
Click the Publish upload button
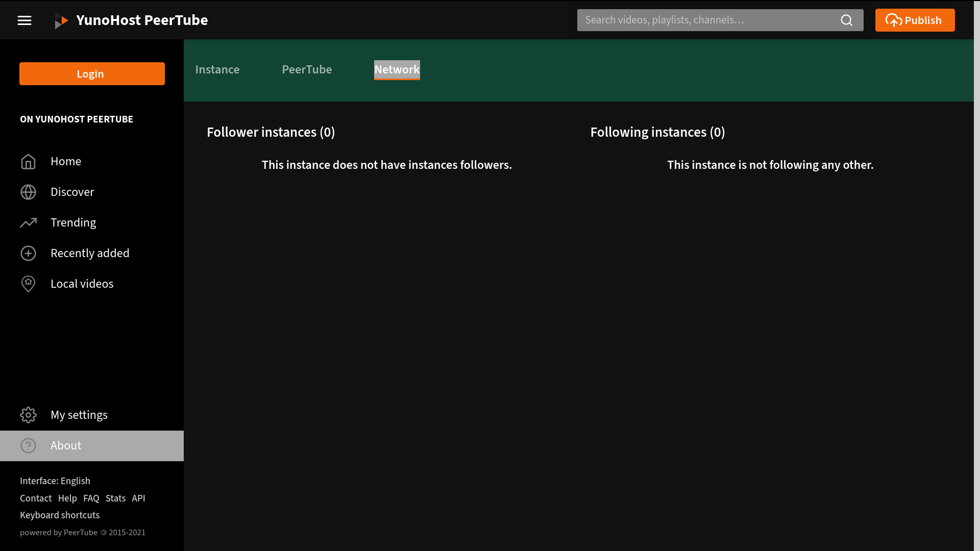tap(915, 20)
